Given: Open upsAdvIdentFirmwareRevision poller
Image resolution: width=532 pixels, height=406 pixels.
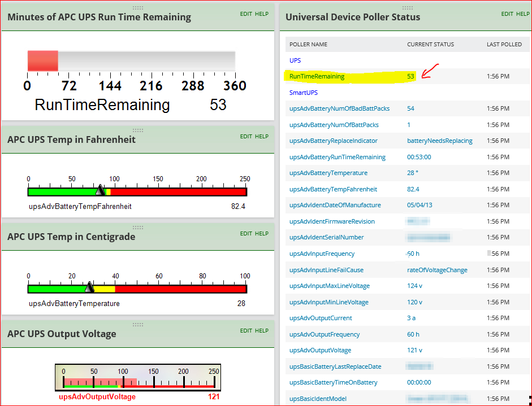Looking at the screenshot, I should tap(332, 222).
